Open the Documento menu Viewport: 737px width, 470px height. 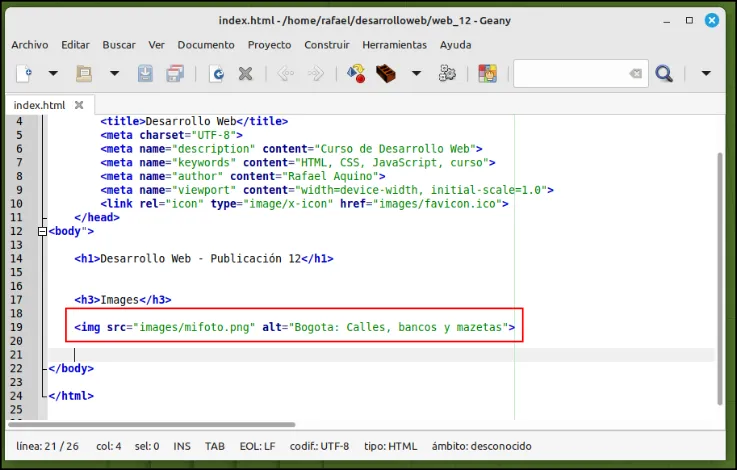tap(206, 45)
